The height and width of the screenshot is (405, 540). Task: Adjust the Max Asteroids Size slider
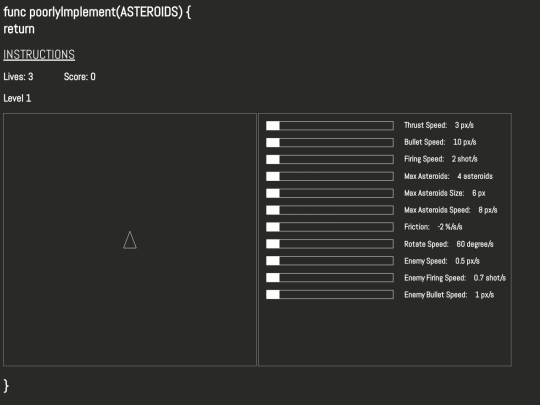pyautogui.click(x=330, y=193)
